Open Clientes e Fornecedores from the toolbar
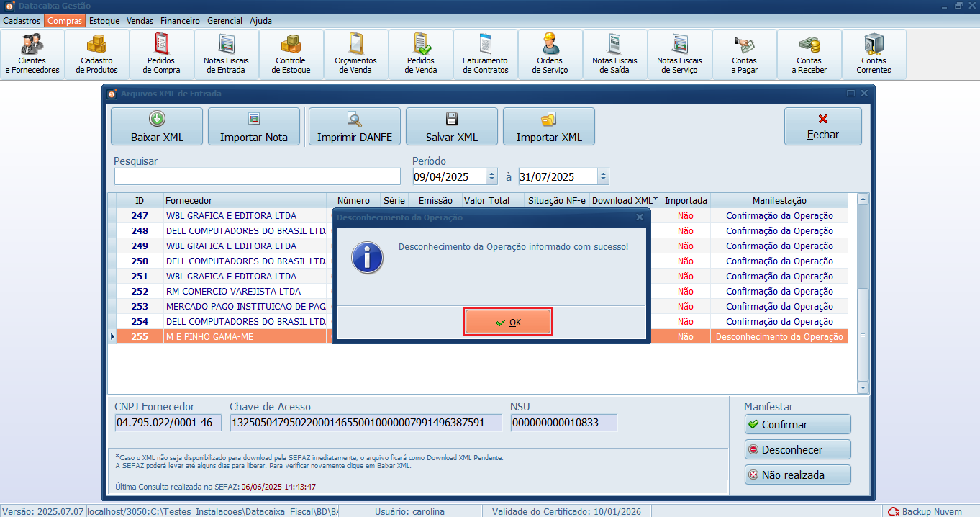Screen dimensions: 980x517 (32, 54)
